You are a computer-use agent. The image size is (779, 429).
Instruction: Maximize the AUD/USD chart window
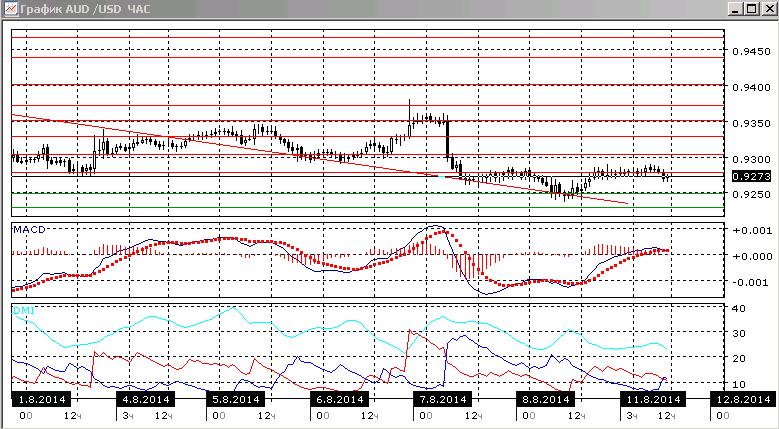pos(752,8)
